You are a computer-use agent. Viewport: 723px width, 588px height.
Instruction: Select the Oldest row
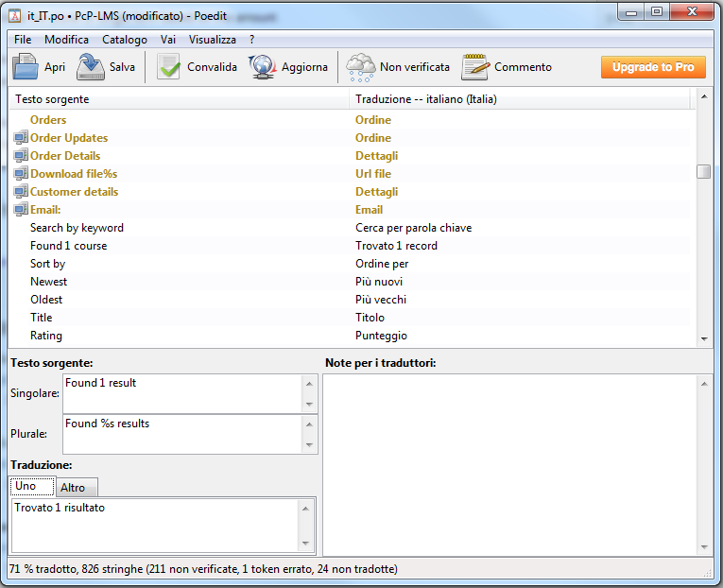352,300
